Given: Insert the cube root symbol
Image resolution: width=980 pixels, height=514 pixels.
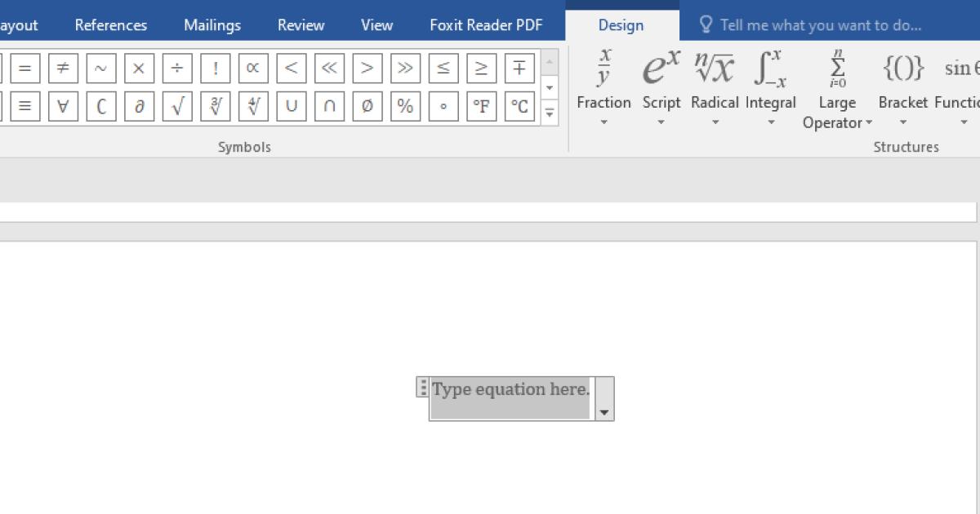Looking at the screenshot, I should click(x=216, y=106).
